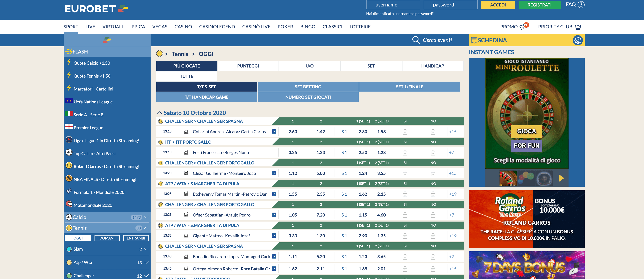Click the password input field
This screenshot has height=279, width=644.
450,5
